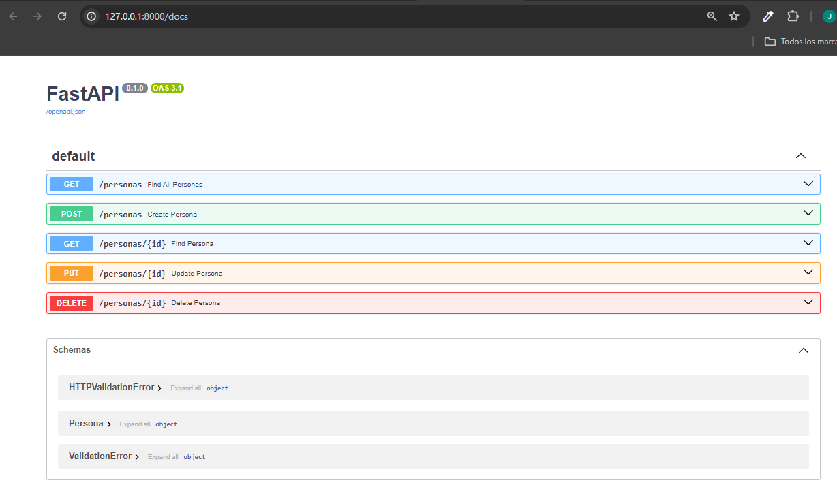Click the ValidationError schema name
The image size is (837, 504).
(x=100, y=456)
